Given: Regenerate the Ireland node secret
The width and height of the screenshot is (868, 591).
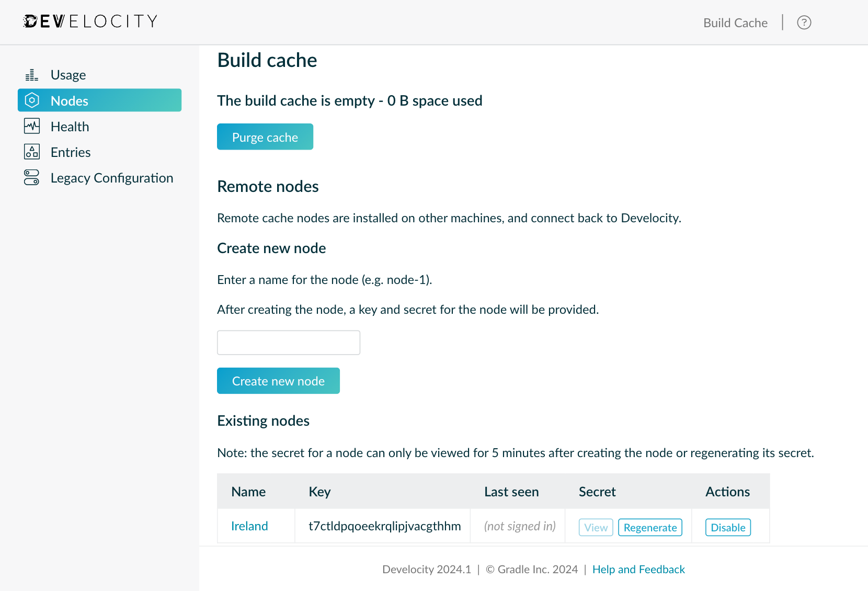Looking at the screenshot, I should pyautogui.click(x=650, y=527).
